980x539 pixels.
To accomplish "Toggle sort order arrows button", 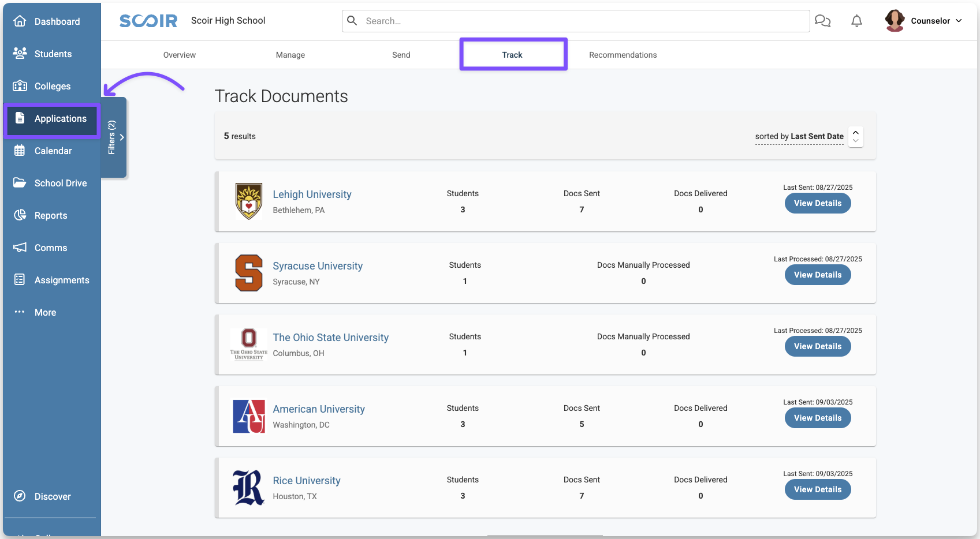I will 856,137.
